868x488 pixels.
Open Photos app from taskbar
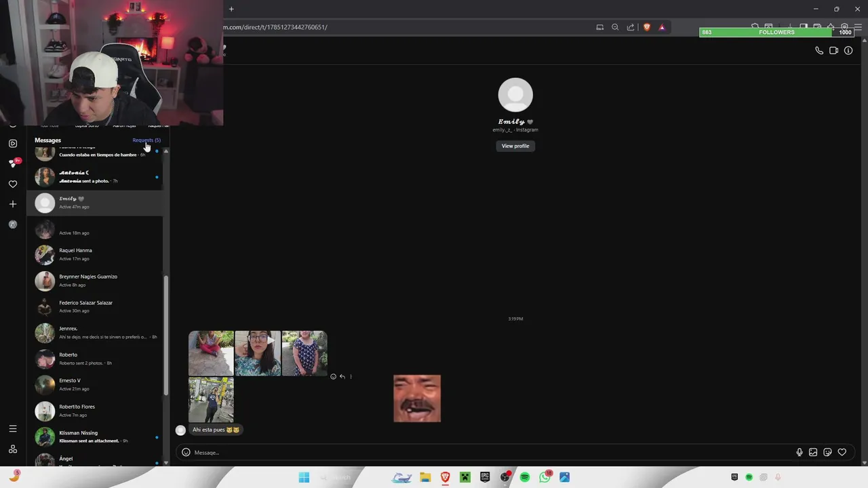(564, 477)
